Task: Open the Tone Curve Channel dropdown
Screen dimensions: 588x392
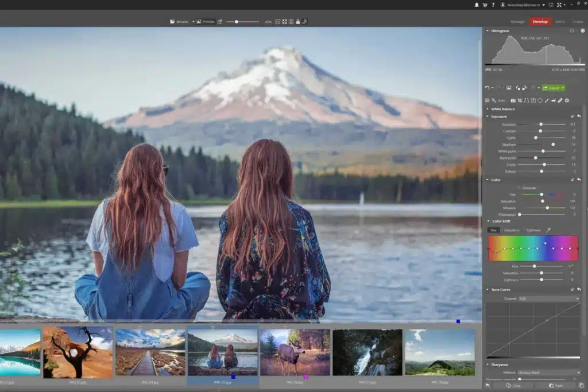Action: tap(549, 298)
